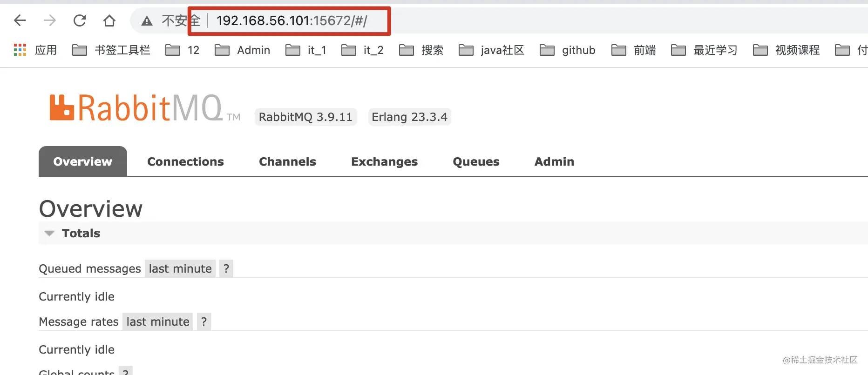
Task: Click the Currently idle text under Queued messages
Action: pyautogui.click(x=77, y=296)
